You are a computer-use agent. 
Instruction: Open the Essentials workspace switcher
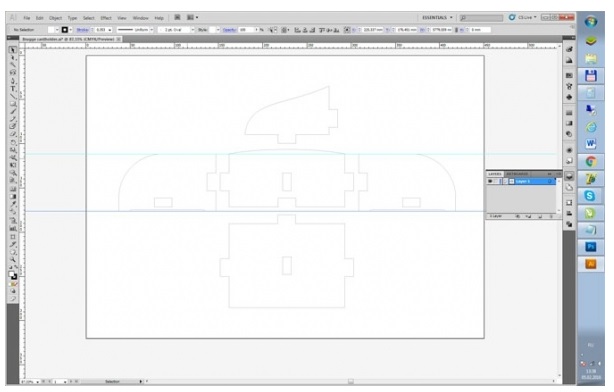click(437, 18)
